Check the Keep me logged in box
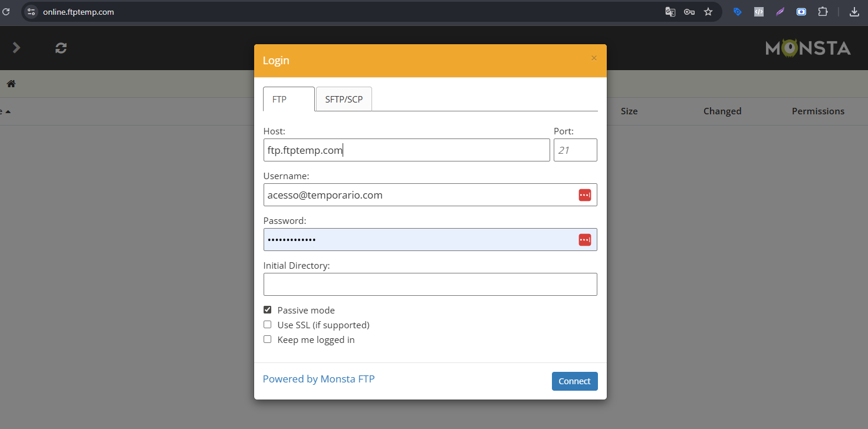 pyautogui.click(x=268, y=339)
